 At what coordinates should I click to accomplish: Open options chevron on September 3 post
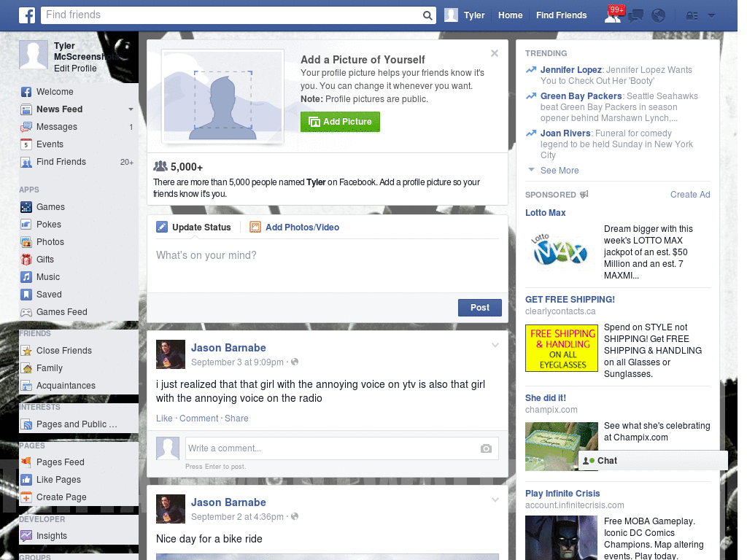(495, 345)
